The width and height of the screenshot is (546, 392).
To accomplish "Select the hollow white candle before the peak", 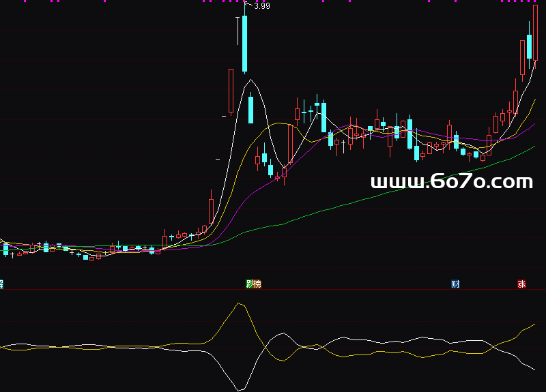I will (x=231, y=91).
